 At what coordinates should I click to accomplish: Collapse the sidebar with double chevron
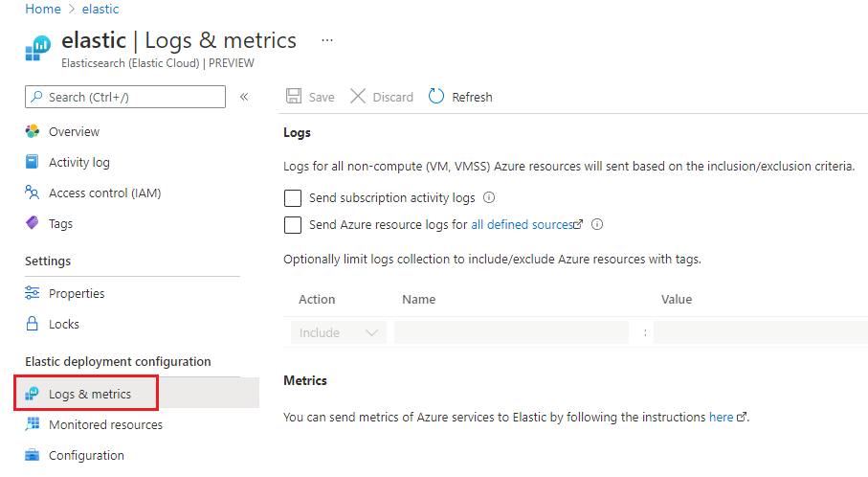pos(244,97)
